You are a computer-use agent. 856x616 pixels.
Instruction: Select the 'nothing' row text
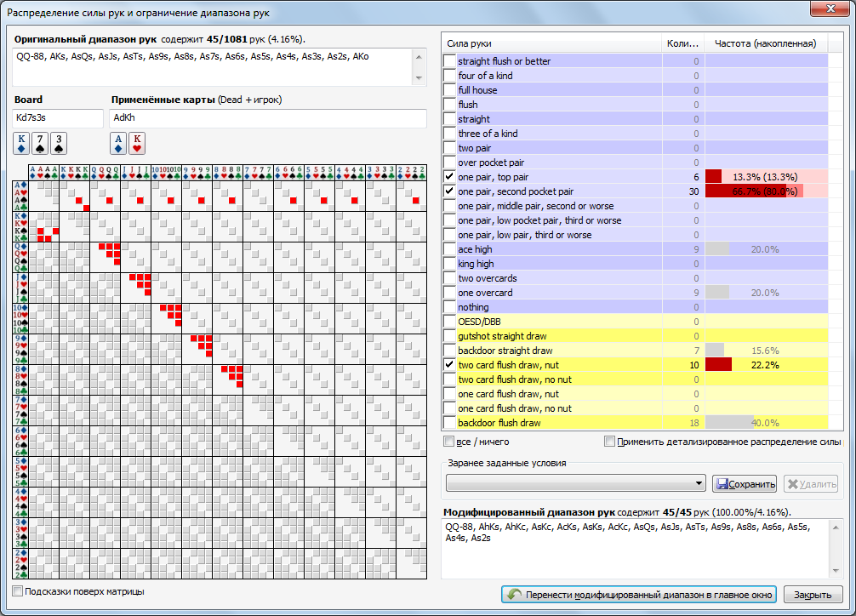click(473, 307)
